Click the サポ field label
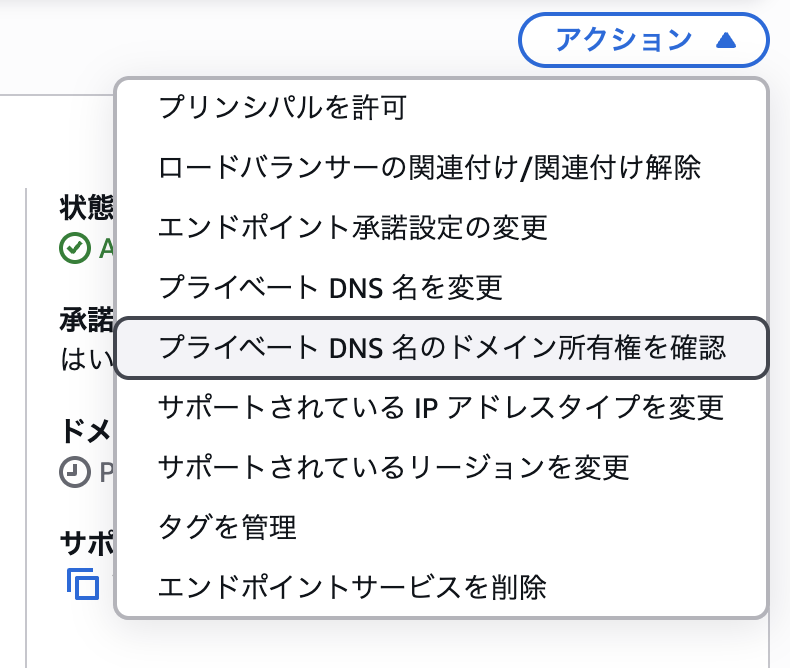 pyautogui.click(x=87, y=544)
